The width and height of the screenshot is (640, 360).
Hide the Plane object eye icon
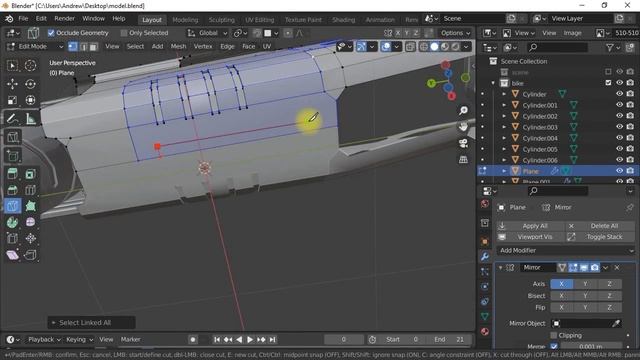coord(619,171)
